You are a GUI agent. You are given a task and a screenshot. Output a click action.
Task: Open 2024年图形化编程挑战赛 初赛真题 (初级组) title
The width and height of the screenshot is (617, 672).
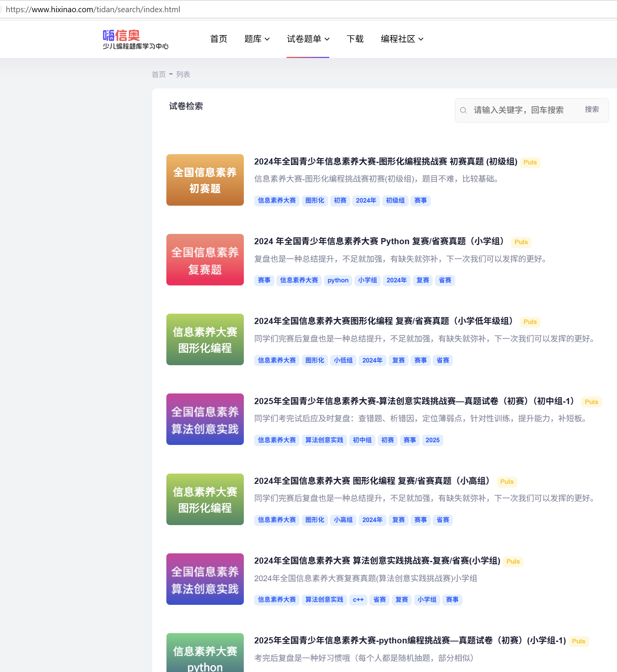point(386,162)
